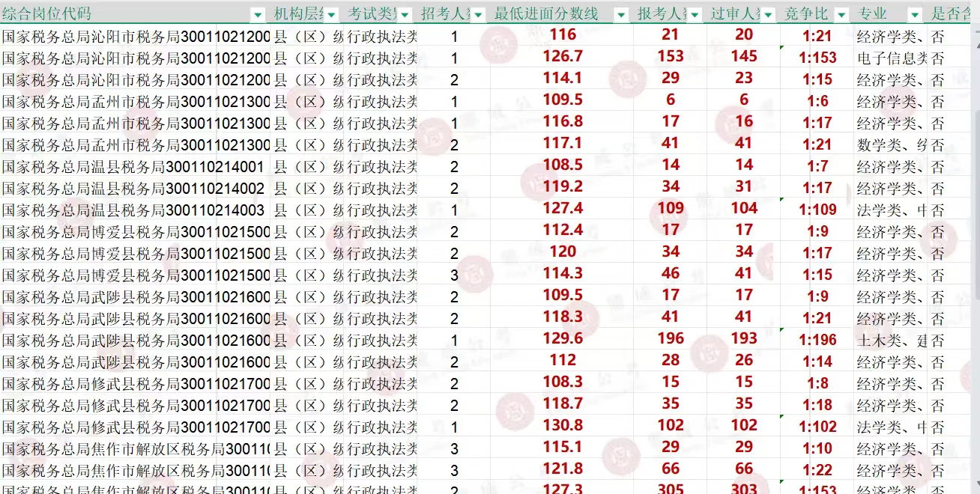Select the 报考人数 cell showing 46
Viewport: 980px width, 494px height.
[x=671, y=273]
